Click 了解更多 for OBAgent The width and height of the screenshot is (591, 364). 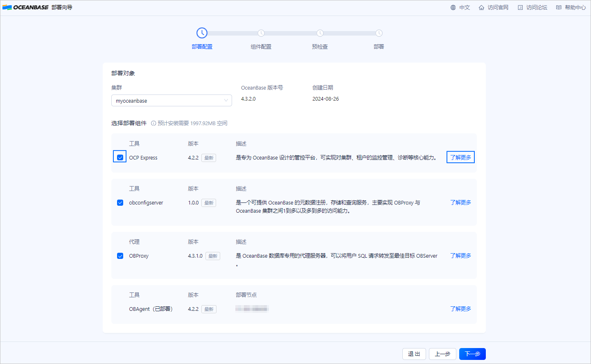460,309
